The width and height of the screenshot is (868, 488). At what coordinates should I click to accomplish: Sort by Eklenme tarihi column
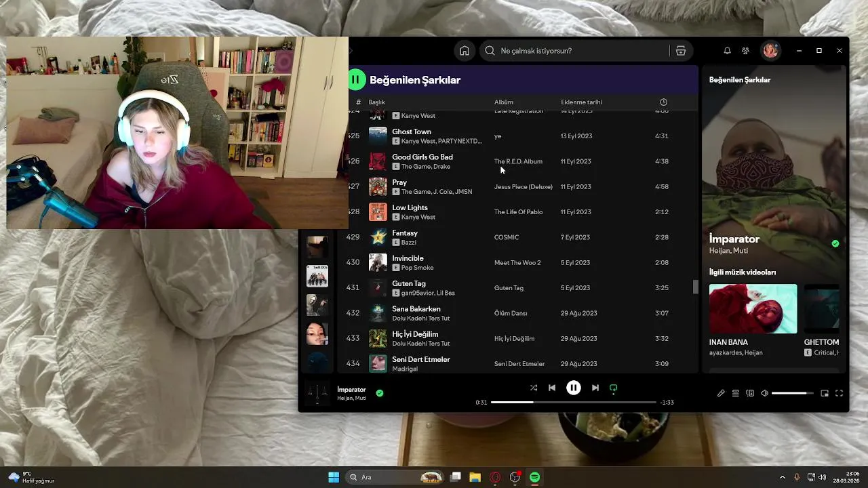pyautogui.click(x=581, y=102)
